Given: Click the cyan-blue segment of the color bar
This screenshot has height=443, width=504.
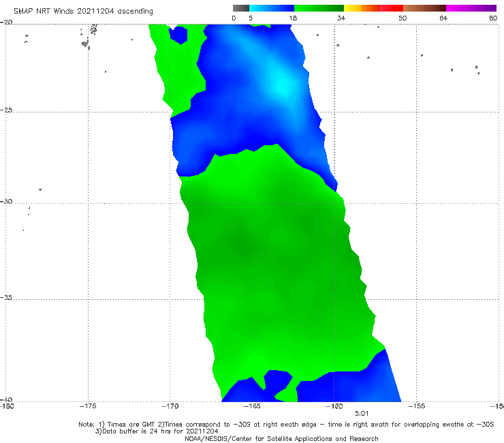Looking at the screenshot, I should tap(272, 8).
